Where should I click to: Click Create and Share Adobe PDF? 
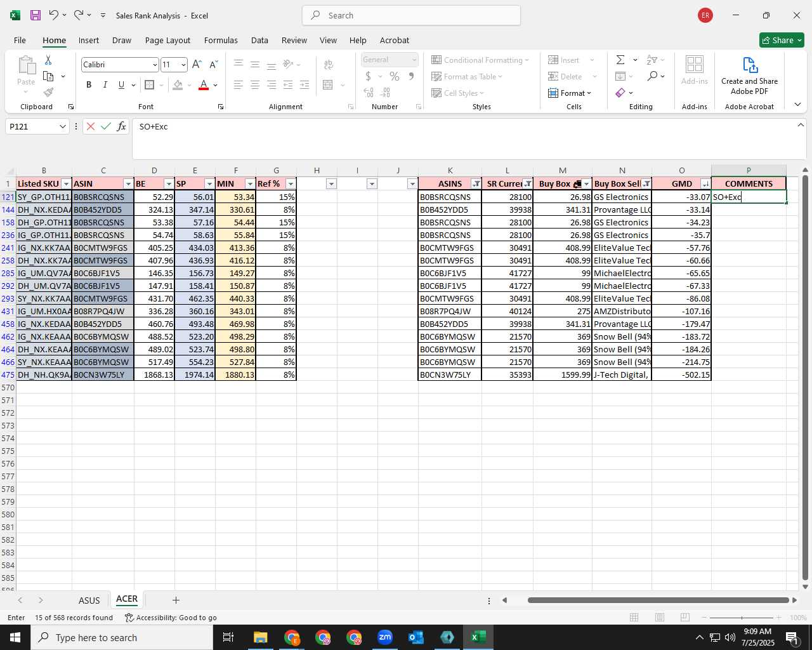pos(749,76)
